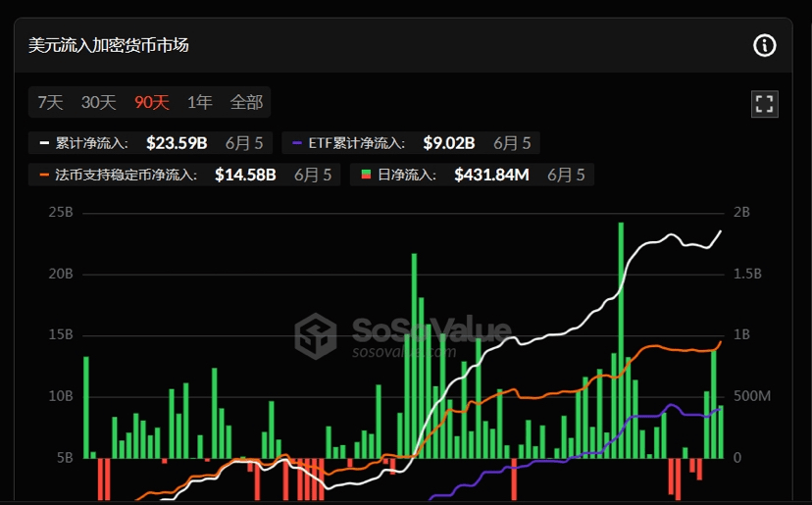Select the 30天 time range tab
Viewport: 812px width, 505px height.
[98, 102]
